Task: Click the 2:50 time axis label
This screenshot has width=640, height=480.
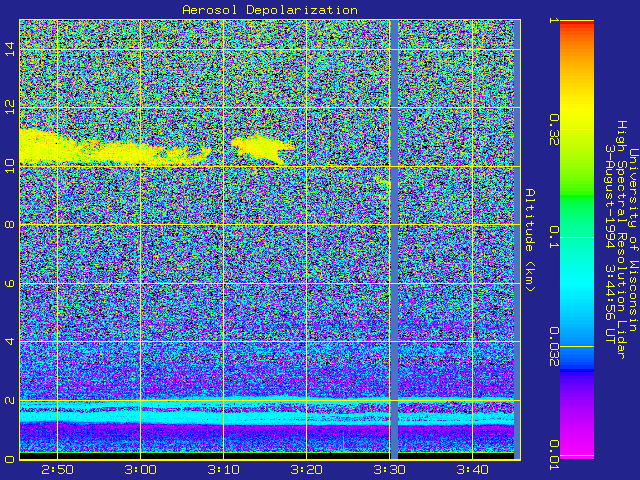Action: pos(58,470)
